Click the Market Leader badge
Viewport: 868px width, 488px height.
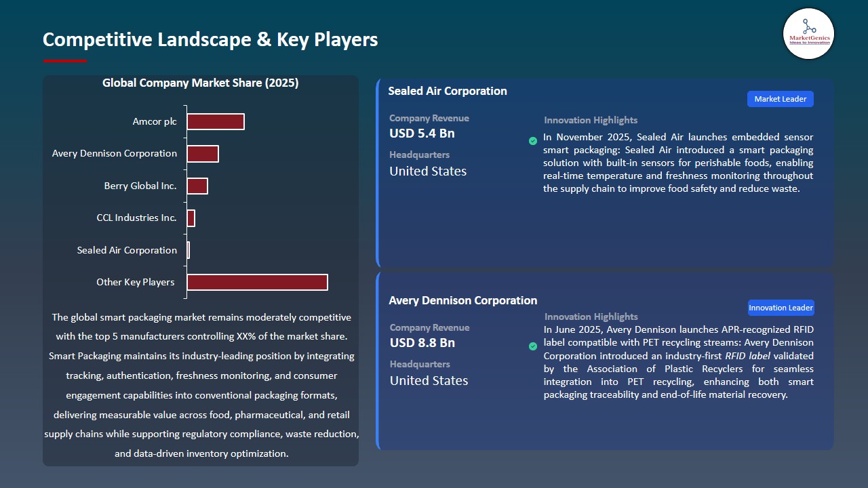coord(780,99)
